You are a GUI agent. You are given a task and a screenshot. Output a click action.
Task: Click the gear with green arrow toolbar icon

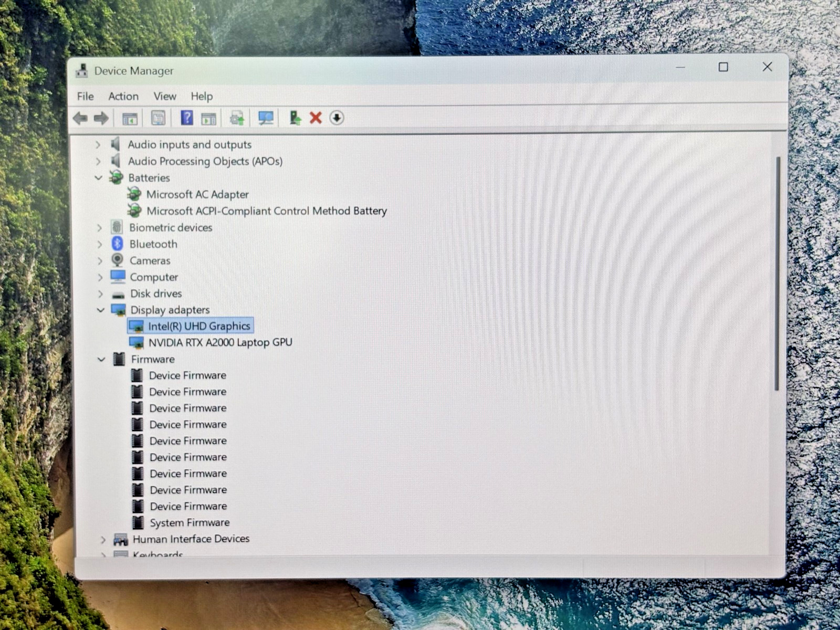(x=237, y=118)
